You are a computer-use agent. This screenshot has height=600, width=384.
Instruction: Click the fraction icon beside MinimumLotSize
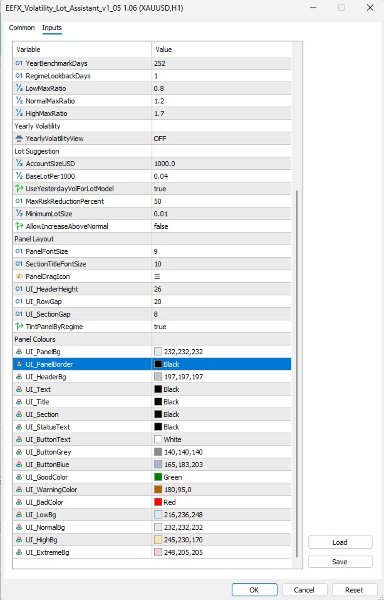tap(19, 214)
